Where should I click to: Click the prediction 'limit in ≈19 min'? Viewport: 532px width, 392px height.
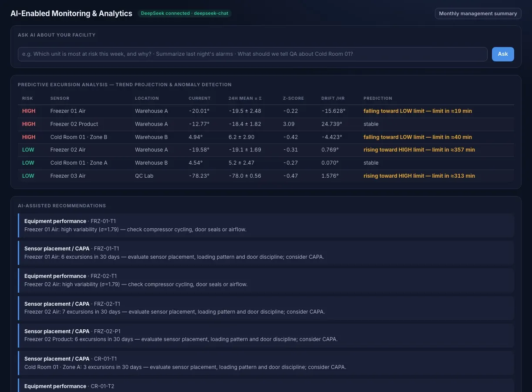click(x=452, y=111)
